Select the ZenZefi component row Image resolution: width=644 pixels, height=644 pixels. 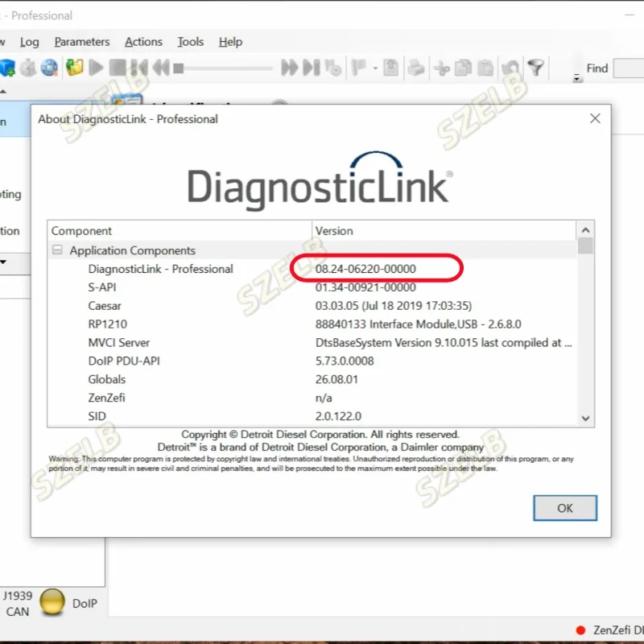coord(312,398)
